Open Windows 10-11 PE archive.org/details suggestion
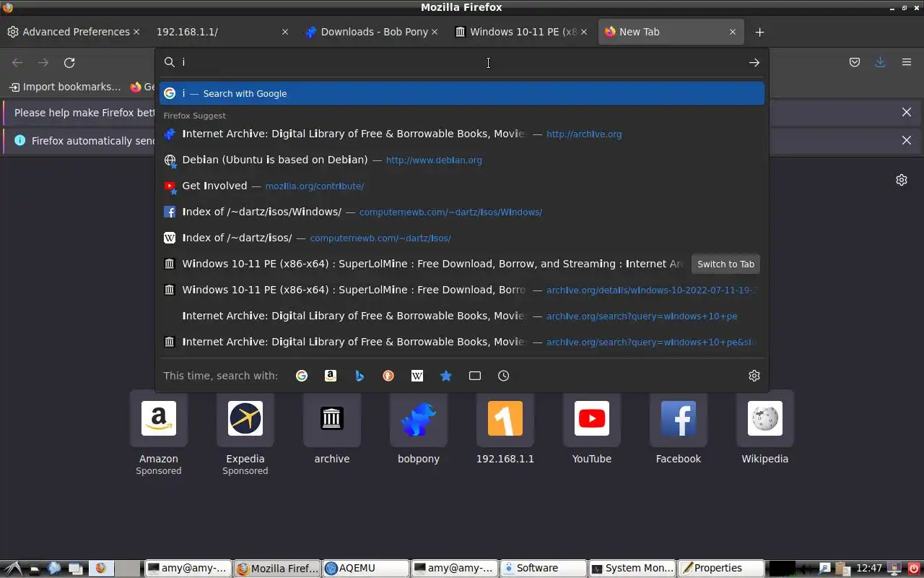This screenshot has height=578, width=924. pyautogui.click(x=462, y=290)
